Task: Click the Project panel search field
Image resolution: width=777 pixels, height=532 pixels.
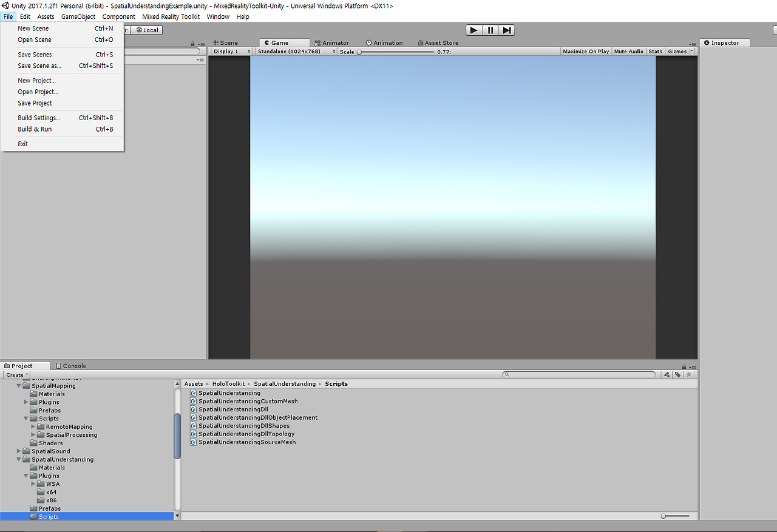Action: click(x=580, y=375)
